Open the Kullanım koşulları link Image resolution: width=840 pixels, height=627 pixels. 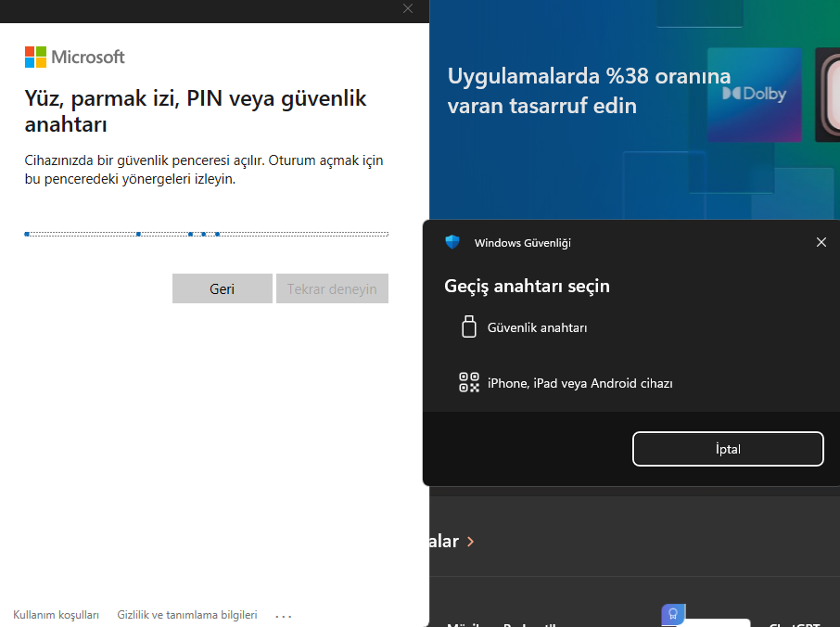click(x=57, y=615)
